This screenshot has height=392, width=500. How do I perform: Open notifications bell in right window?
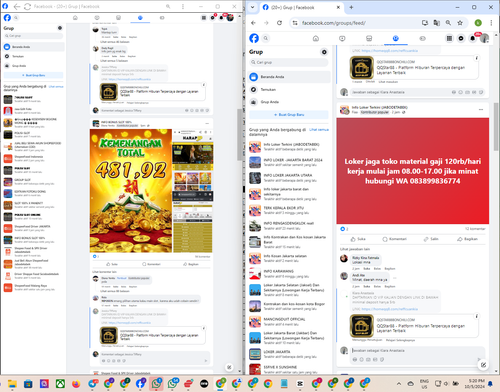pos(473,39)
